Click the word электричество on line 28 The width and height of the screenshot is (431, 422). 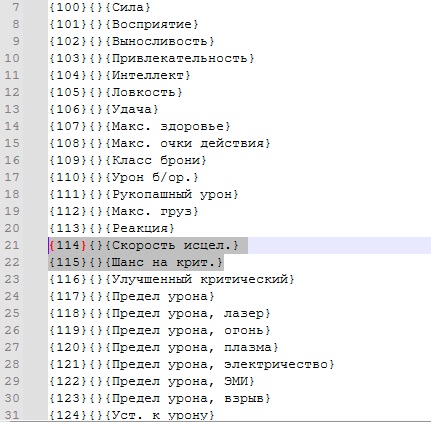pyautogui.click(x=276, y=364)
